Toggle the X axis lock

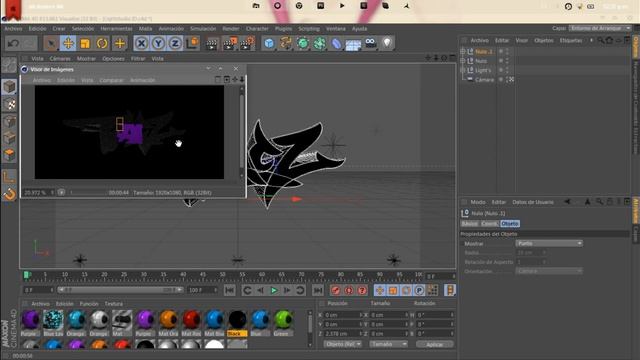point(141,43)
